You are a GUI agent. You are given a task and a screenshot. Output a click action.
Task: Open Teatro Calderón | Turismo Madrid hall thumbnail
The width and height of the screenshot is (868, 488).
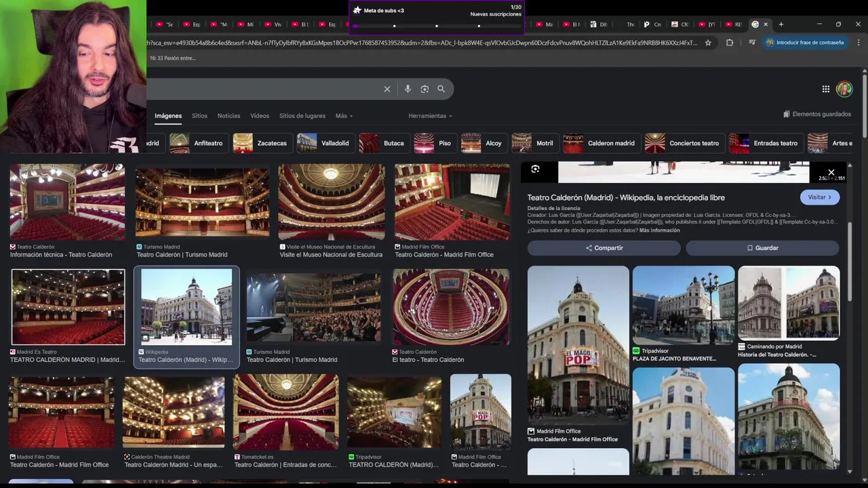click(x=202, y=202)
